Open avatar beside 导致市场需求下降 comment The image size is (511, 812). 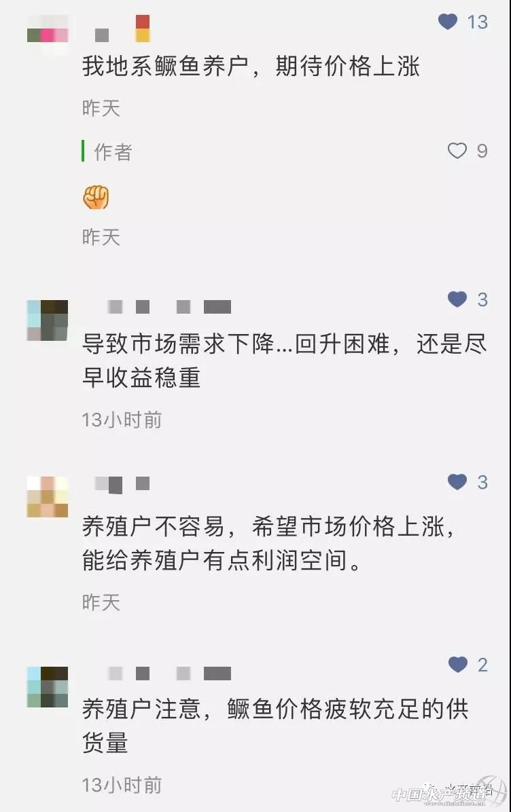(x=47, y=320)
